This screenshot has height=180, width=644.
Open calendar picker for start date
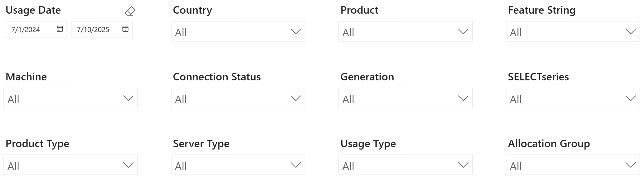click(60, 29)
